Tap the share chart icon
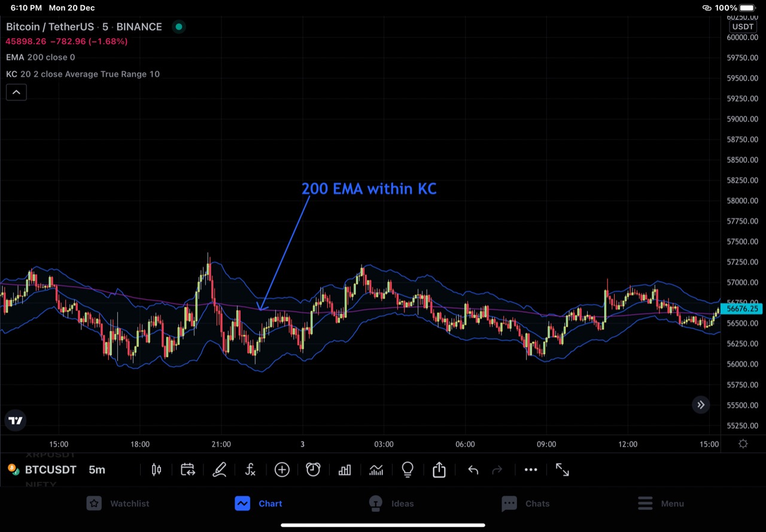The width and height of the screenshot is (766, 532). [439, 469]
